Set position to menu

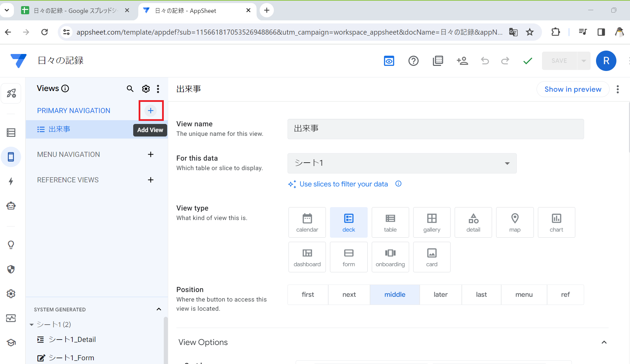tap(524, 295)
